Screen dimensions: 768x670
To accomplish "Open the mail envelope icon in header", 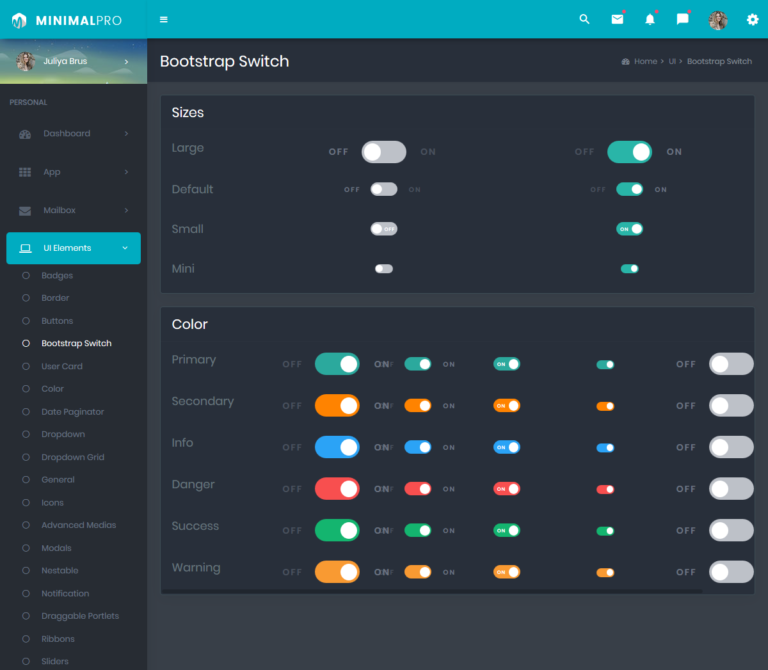I will click(x=617, y=19).
